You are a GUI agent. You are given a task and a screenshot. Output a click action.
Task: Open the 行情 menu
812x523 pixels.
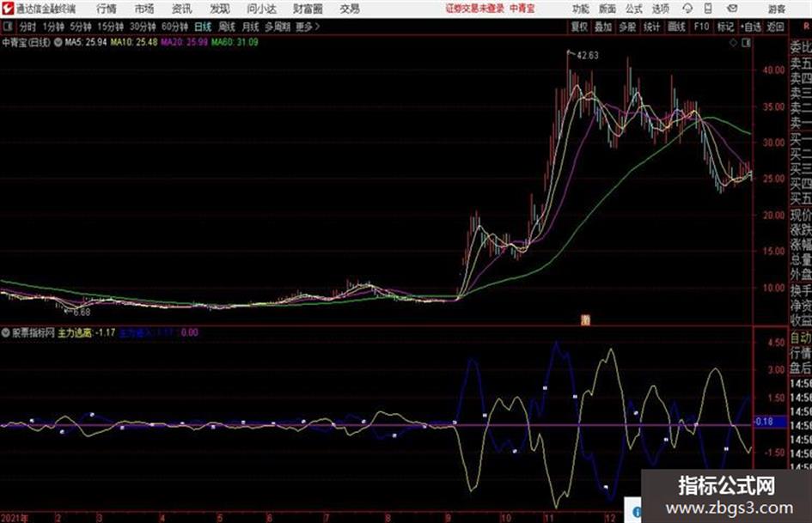(x=107, y=9)
